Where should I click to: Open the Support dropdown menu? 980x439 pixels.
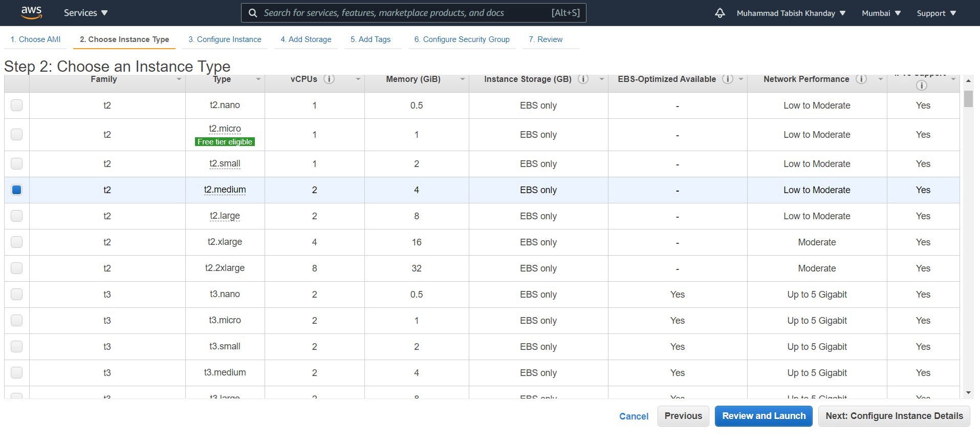(x=936, y=13)
